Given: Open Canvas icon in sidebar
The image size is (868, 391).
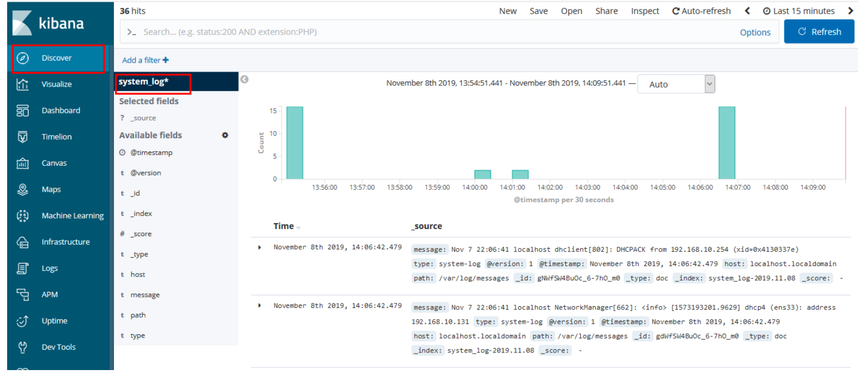Looking at the screenshot, I should (23, 163).
